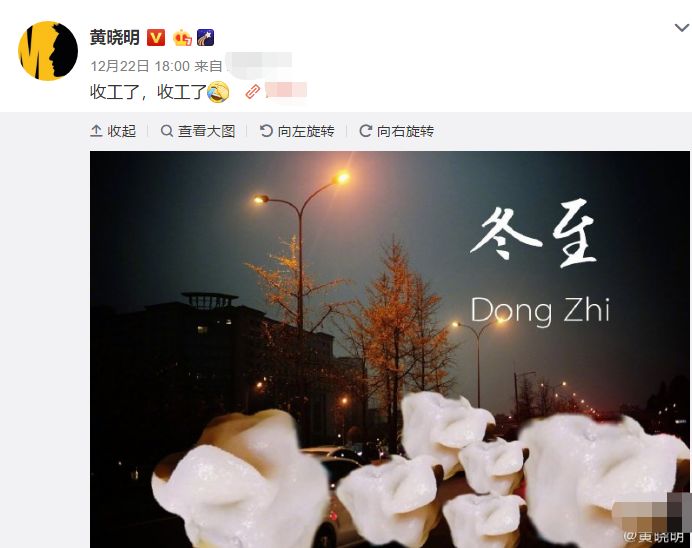Image resolution: width=692 pixels, height=548 pixels.
Task: Click the counterclockwise rotate arrow icon
Action: point(266,131)
